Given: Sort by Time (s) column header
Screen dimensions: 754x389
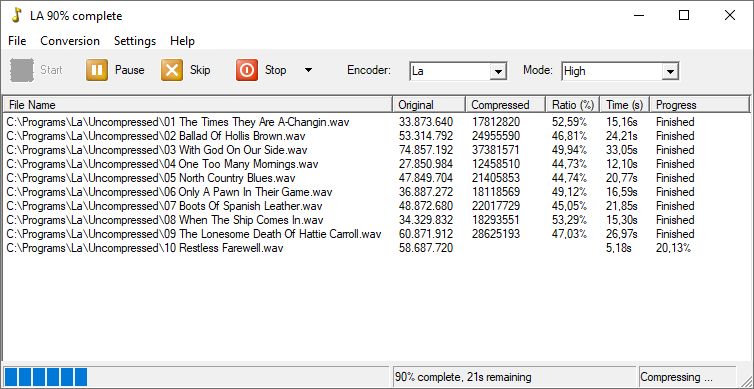Looking at the screenshot, I should (625, 105).
